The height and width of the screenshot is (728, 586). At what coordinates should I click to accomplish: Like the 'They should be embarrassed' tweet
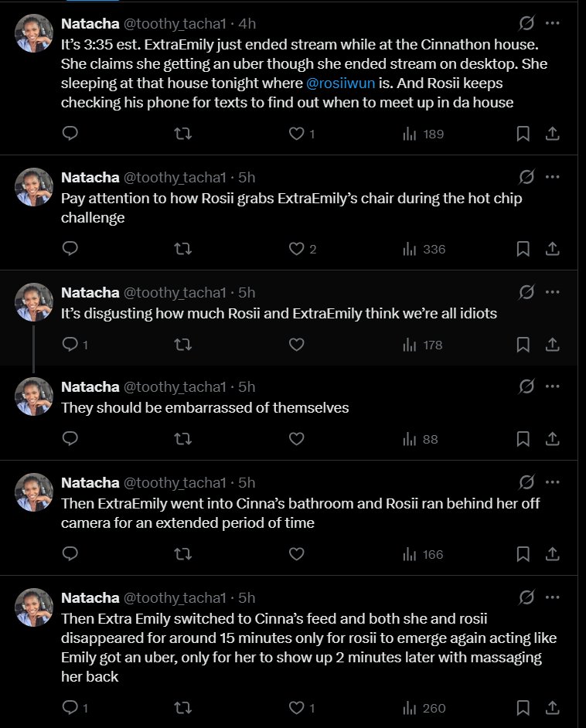click(x=296, y=439)
